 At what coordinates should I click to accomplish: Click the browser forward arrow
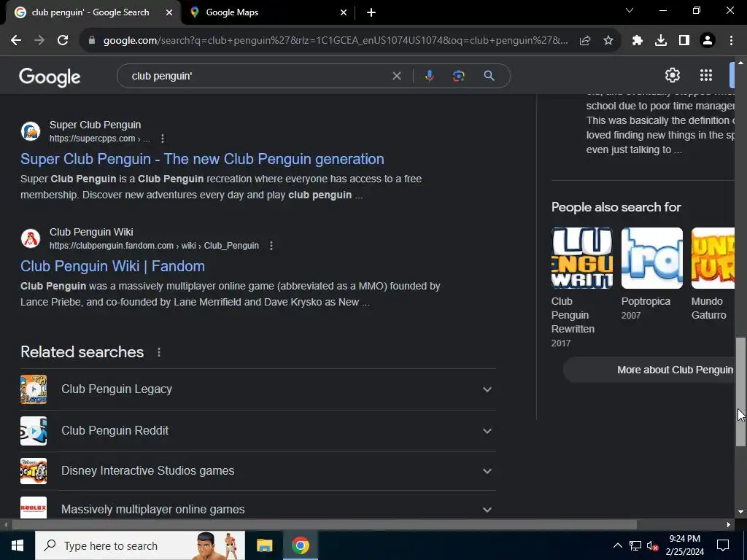[39, 41]
